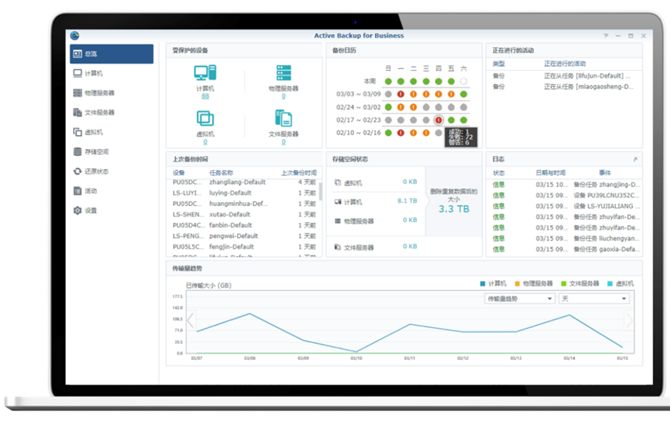
Task: Select the ongoing activity row for miaogaosheng-D...
Action: [564, 87]
